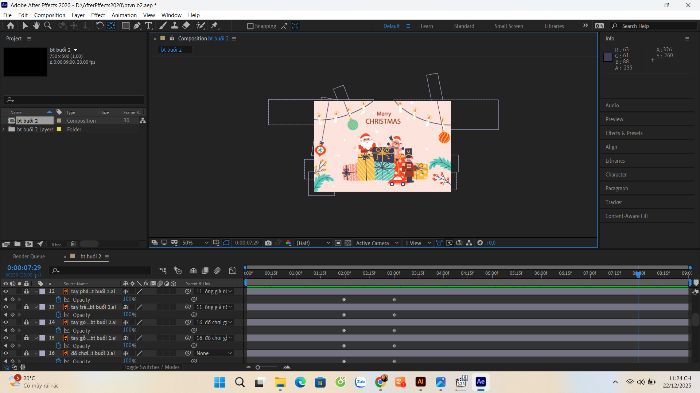Viewport: 700px width, 393px height.
Task: Click the Home icon in the toolbar
Action: click(10, 26)
